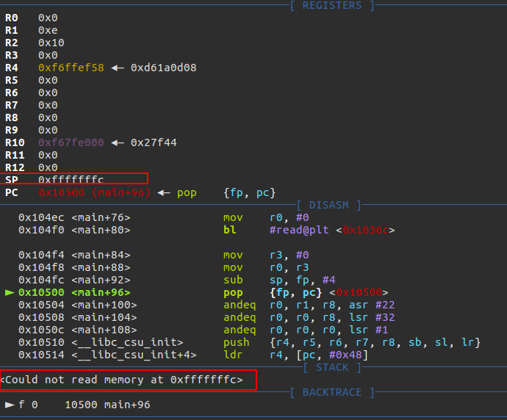Screen dimensions: 507x420
Task: Click register name R5
Action: [x=12, y=80]
